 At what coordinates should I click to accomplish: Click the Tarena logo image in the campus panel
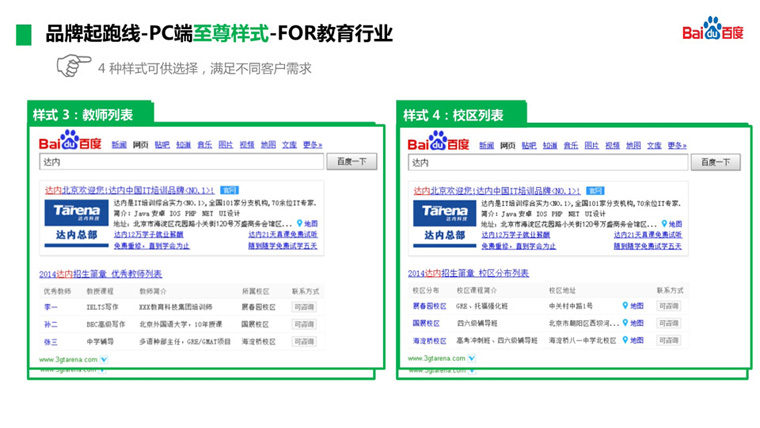click(x=444, y=213)
